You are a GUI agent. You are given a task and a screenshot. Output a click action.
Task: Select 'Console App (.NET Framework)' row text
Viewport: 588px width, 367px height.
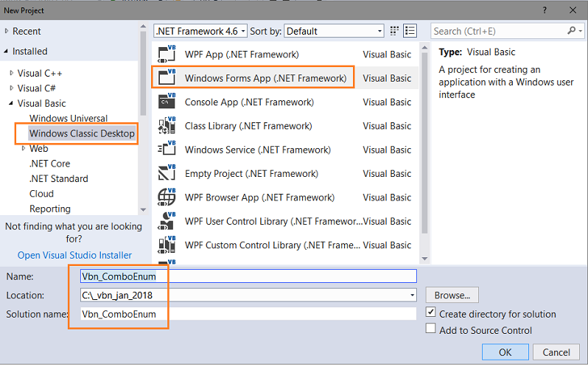249,102
